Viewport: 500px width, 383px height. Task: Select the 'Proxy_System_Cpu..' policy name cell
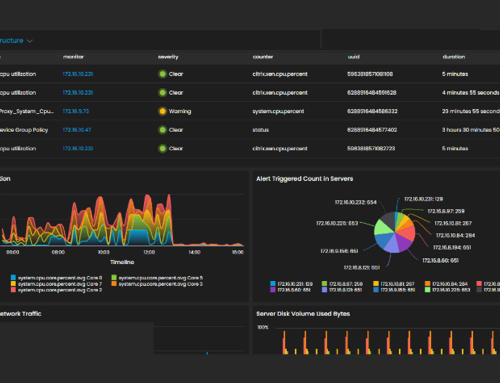click(x=26, y=111)
